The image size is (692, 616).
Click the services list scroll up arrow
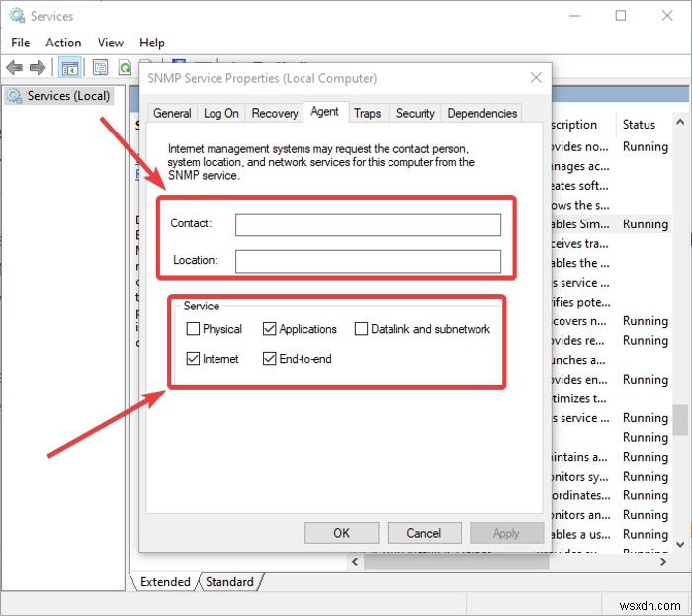680,122
